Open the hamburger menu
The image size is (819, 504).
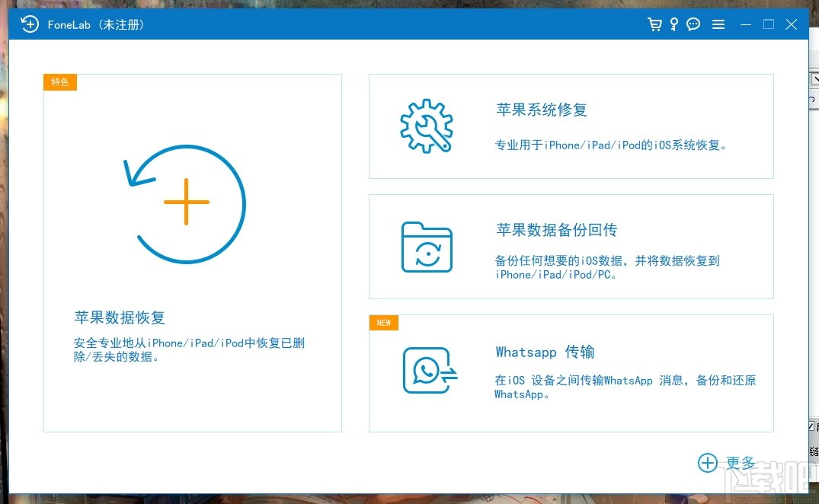(718, 24)
